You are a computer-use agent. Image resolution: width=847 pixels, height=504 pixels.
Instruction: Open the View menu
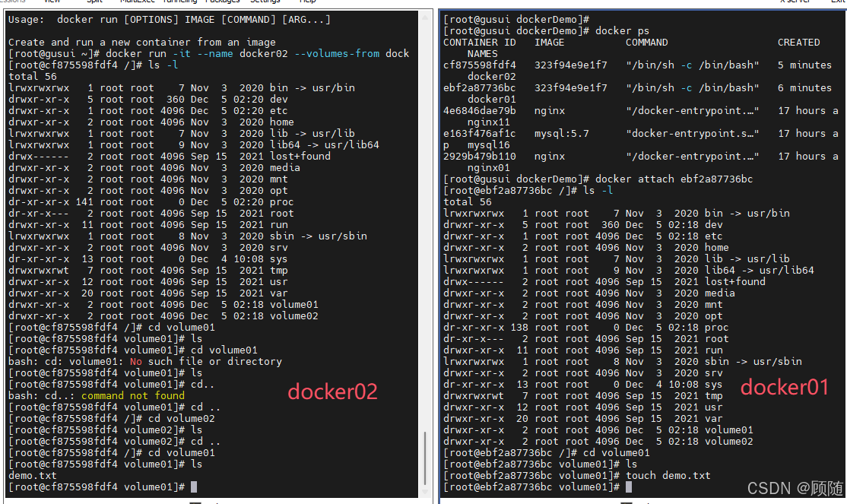point(52,2)
